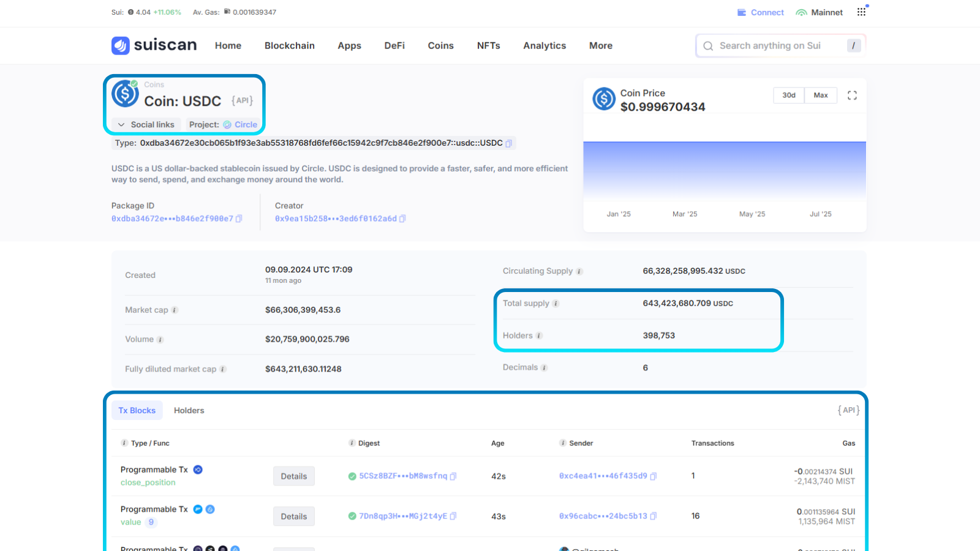Open the Coins menu
This screenshot has width=980, height=551.
[441, 46]
